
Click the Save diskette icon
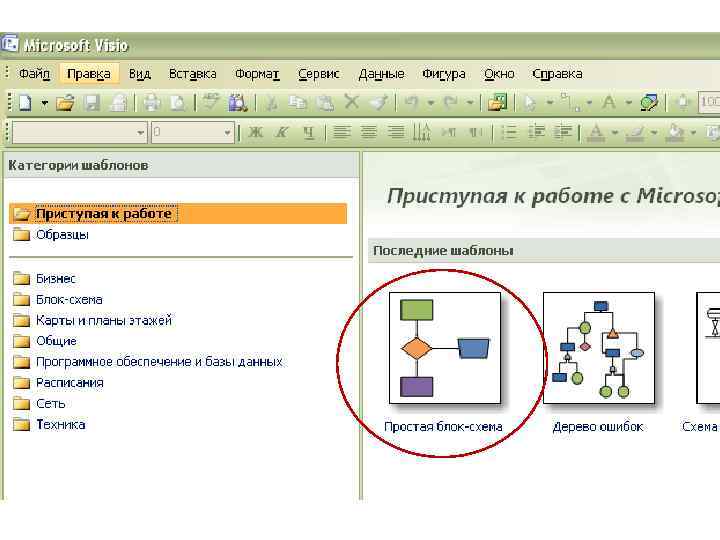(92, 103)
